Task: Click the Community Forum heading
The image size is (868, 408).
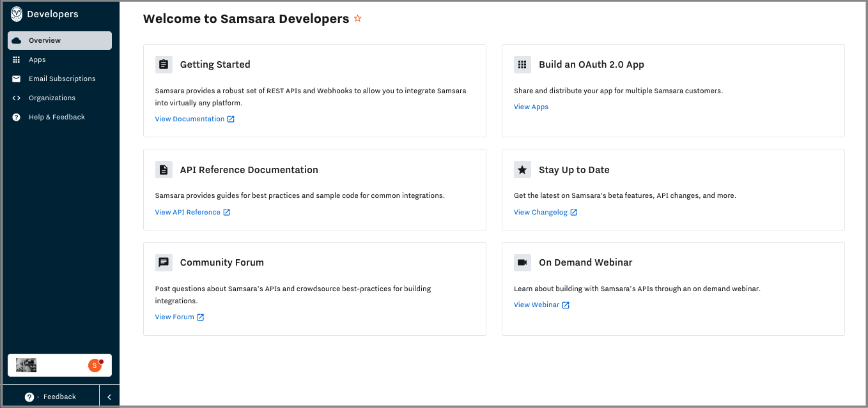Action: point(222,262)
